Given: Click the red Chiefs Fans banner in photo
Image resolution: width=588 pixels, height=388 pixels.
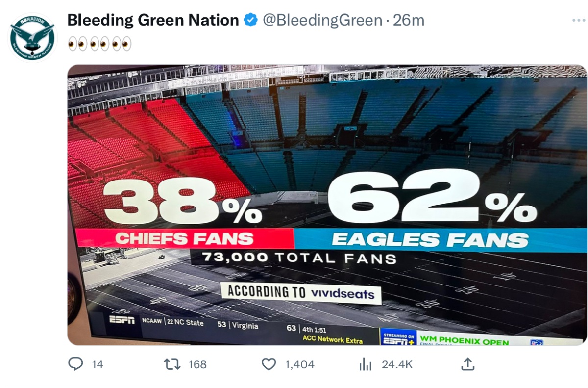Looking at the screenshot, I should tap(185, 239).
